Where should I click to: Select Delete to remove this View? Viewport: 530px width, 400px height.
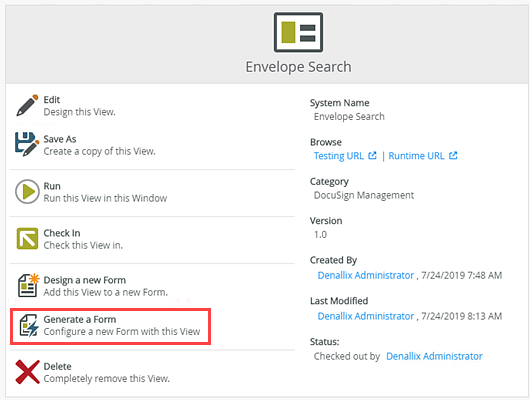pyautogui.click(x=57, y=366)
